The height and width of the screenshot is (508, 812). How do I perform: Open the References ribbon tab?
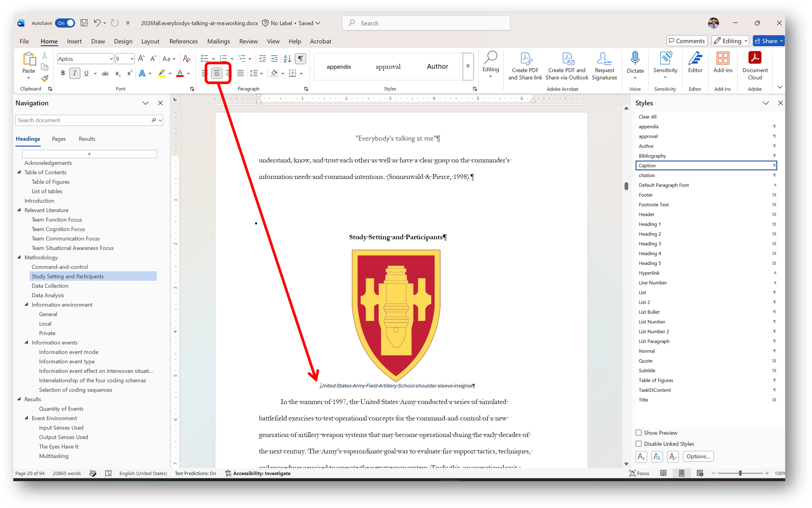click(183, 41)
